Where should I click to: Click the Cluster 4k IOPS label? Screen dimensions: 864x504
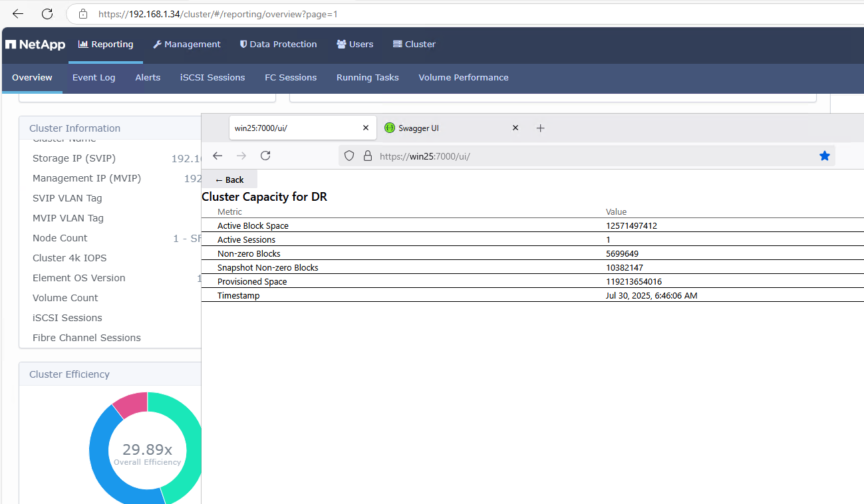pos(70,258)
